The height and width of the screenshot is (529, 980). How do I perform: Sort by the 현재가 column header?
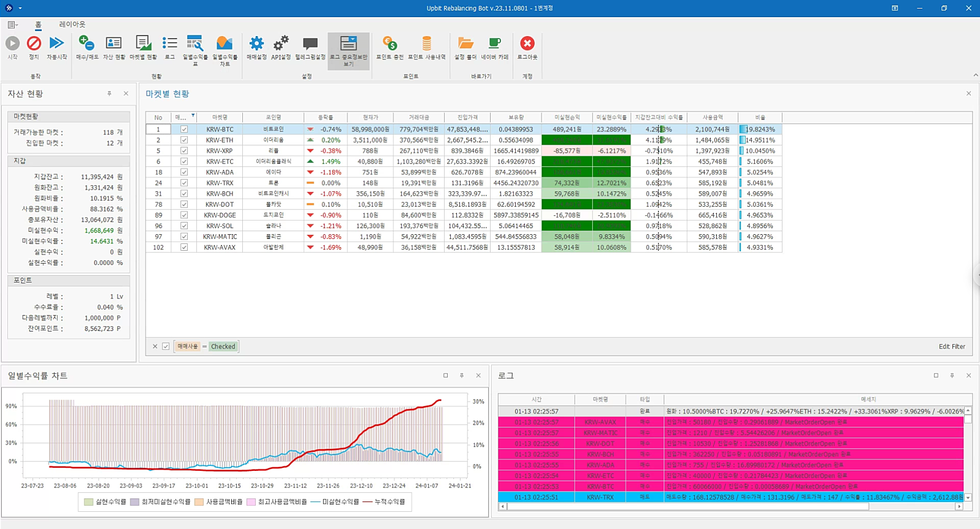(370, 117)
